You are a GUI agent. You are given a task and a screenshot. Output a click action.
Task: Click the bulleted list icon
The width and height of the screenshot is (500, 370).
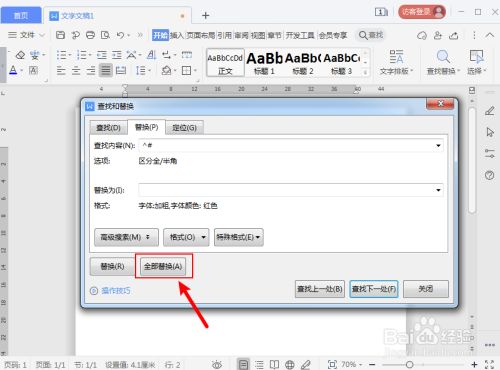(x=62, y=55)
